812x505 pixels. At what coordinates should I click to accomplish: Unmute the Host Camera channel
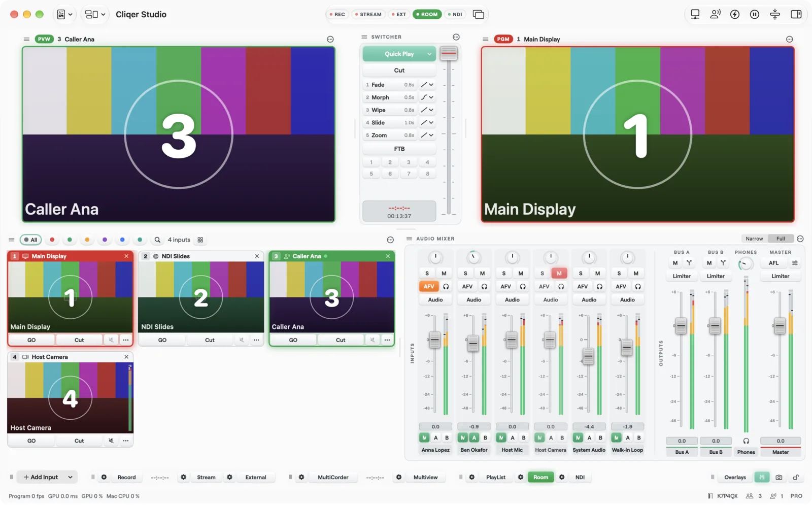coord(559,273)
